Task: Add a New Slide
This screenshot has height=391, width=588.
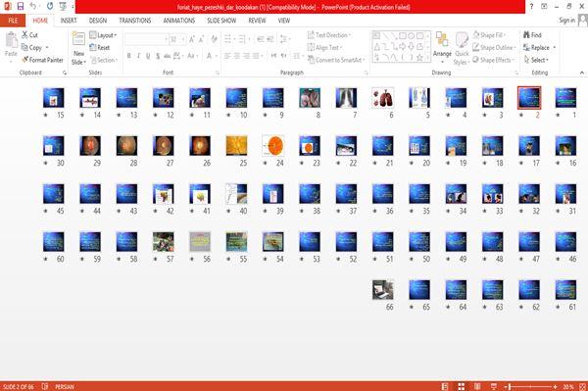Action: [x=78, y=49]
